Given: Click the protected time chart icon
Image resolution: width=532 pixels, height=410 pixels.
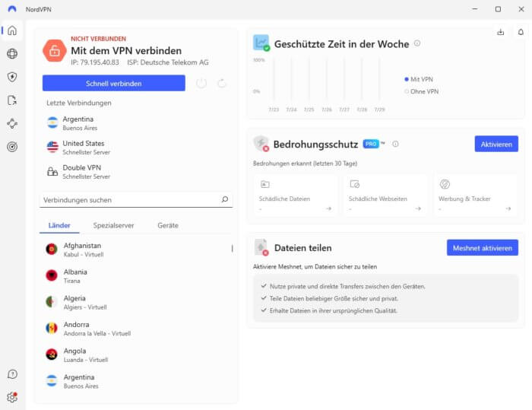Looking at the screenshot, I should (x=261, y=43).
